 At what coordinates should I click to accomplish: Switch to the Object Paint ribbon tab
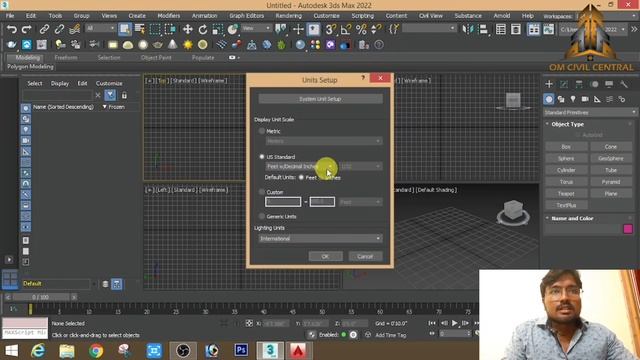[x=156, y=58]
